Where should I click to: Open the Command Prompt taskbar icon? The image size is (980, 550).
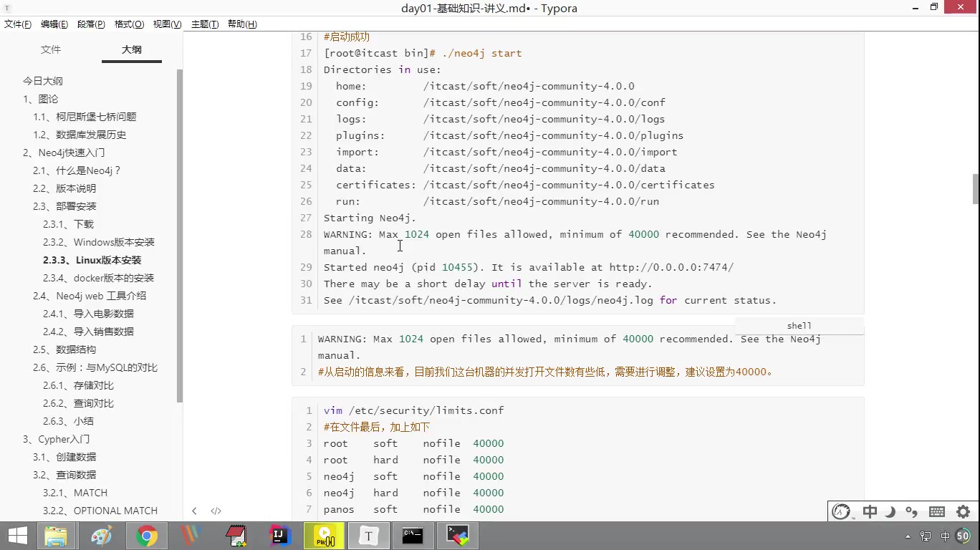pyautogui.click(x=413, y=536)
